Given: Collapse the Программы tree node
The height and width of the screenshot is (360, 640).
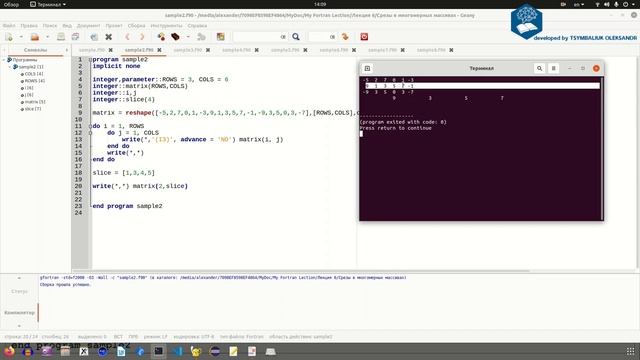Looking at the screenshot, I should [x=4, y=60].
